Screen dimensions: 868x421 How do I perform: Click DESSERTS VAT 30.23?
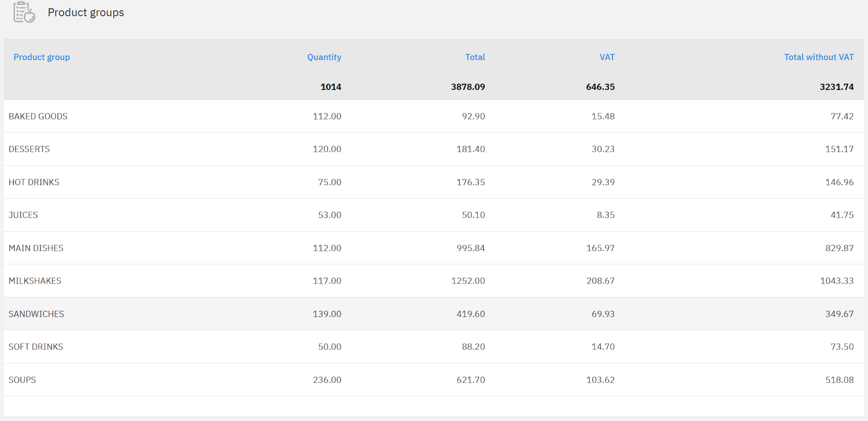pos(603,149)
